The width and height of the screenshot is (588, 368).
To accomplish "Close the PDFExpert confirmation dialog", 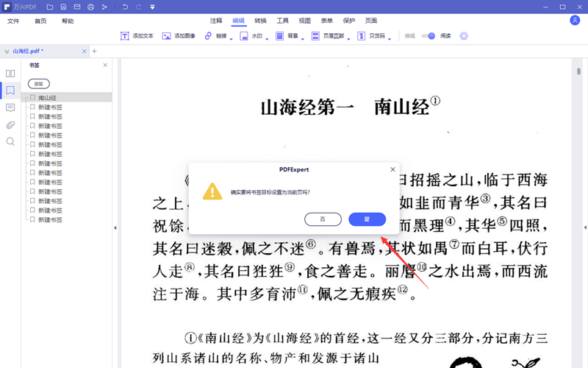I will coord(392,169).
